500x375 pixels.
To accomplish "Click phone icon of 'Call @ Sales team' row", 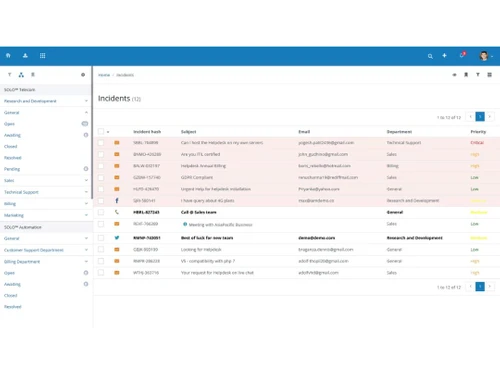I will coord(117,212).
